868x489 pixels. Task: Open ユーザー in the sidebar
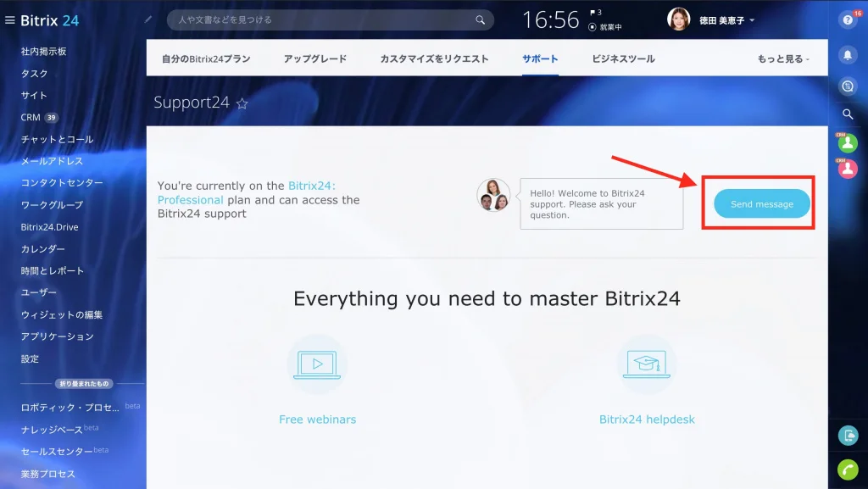(x=39, y=292)
